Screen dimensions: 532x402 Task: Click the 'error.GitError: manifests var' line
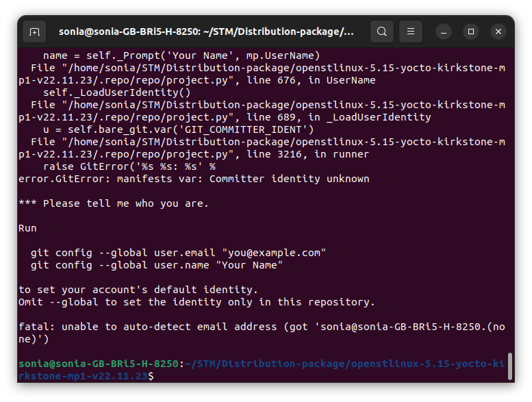click(x=194, y=179)
